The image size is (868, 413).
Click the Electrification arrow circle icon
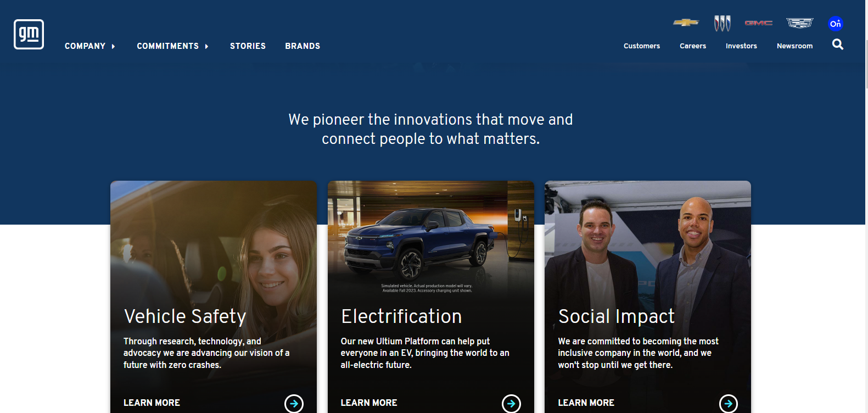coord(511,404)
